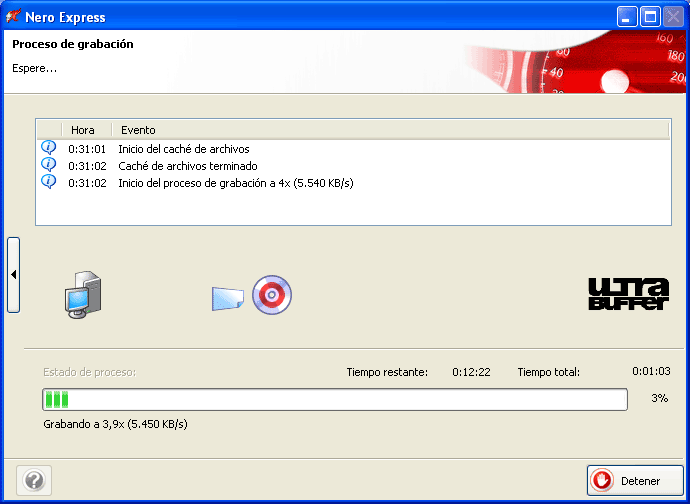Image resolution: width=690 pixels, height=504 pixels.
Task: Click the burn progress bar
Action: pos(335,399)
